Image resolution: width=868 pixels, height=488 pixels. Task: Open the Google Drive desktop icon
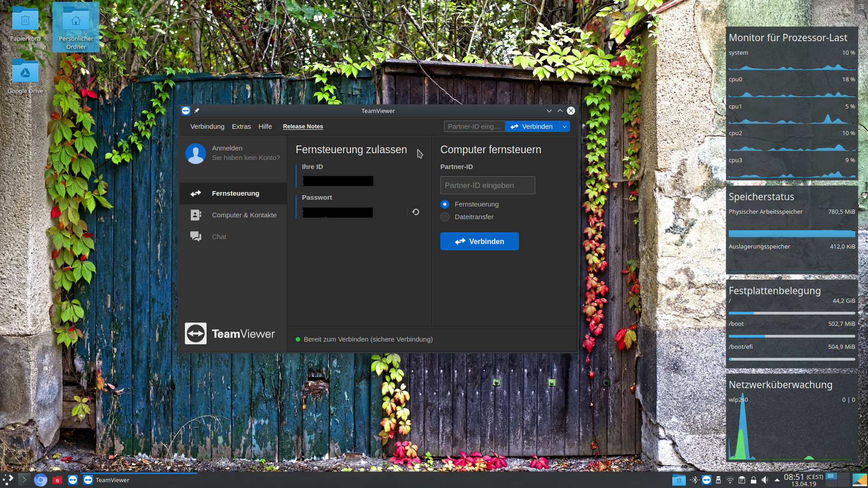pos(25,76)
